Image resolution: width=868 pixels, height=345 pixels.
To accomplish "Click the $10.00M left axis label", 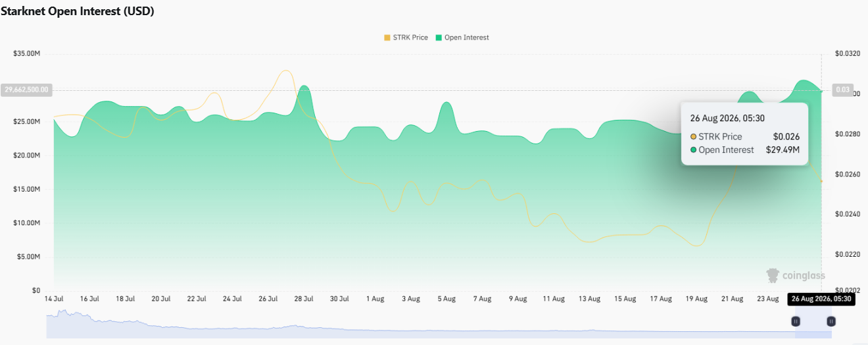I will click(x=26, y=223).
